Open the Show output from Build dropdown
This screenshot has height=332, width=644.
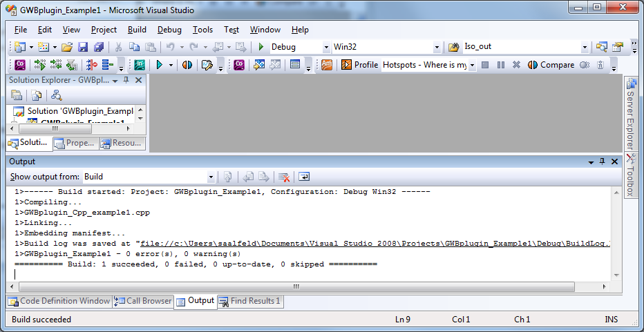[211, 177]
